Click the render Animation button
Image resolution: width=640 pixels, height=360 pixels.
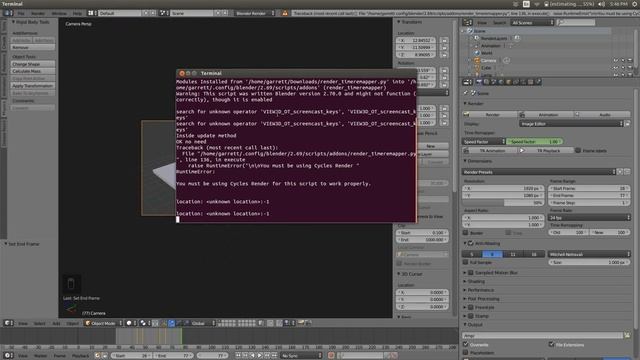coord(545,115)
